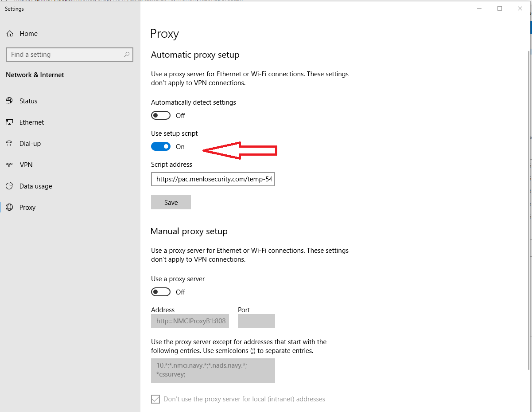
Task: Minimize the Settings window
Action: [x=479, y=8]
